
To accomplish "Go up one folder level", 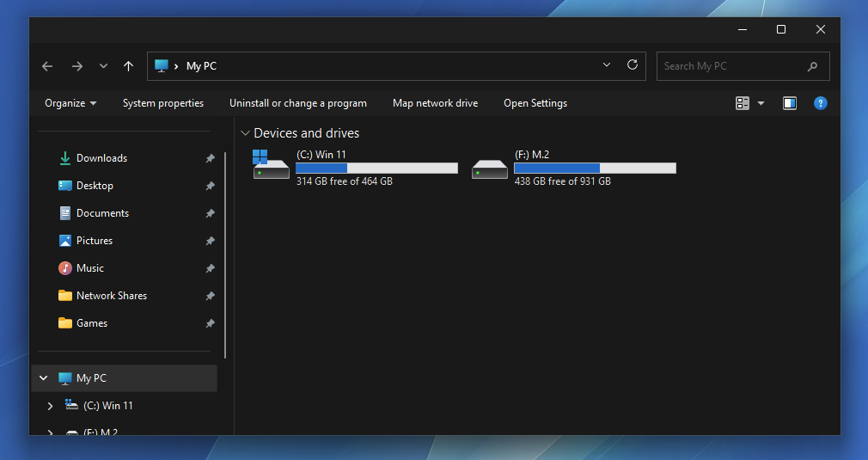I will click(128, 66).
